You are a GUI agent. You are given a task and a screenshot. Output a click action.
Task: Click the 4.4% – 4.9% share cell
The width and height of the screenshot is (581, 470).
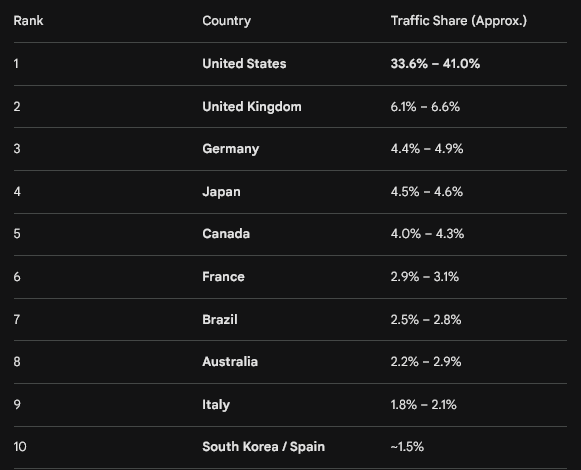click(x=427, y=149)
